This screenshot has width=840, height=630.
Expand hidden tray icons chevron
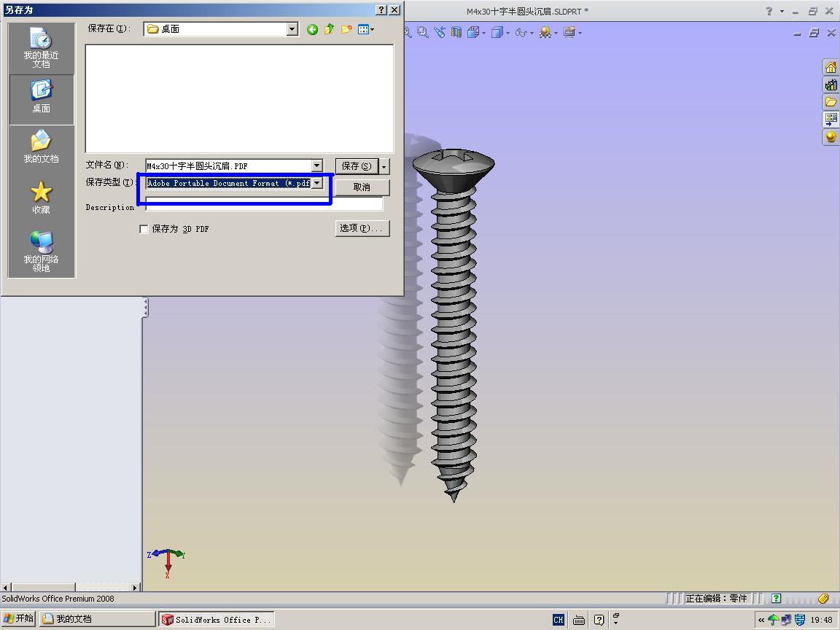point(761,620)
